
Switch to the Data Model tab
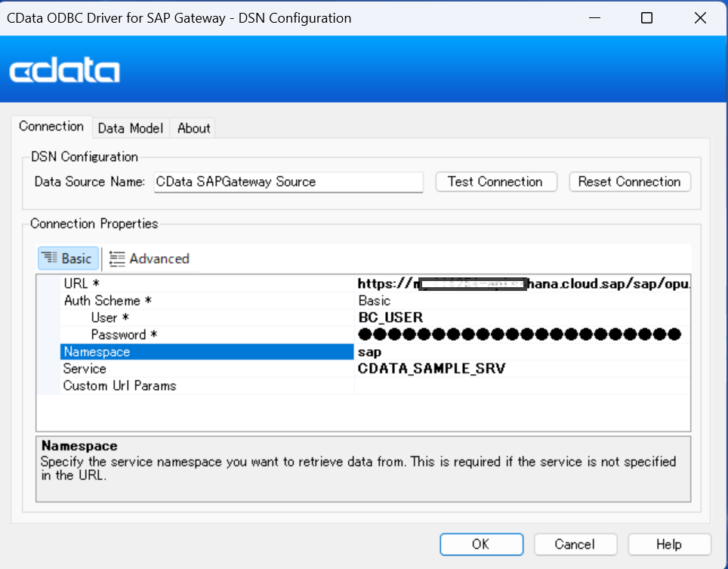click(x=130, y=128)
